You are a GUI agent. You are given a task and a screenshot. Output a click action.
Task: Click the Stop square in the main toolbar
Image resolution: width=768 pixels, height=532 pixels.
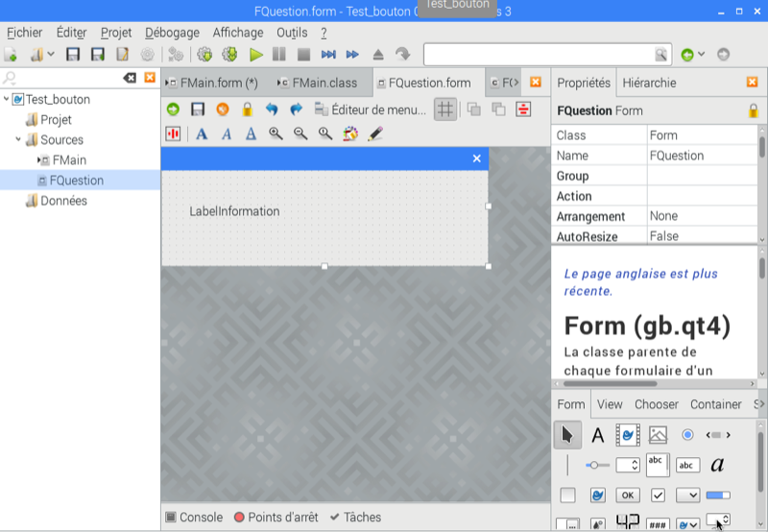click(x=303, y=55)
